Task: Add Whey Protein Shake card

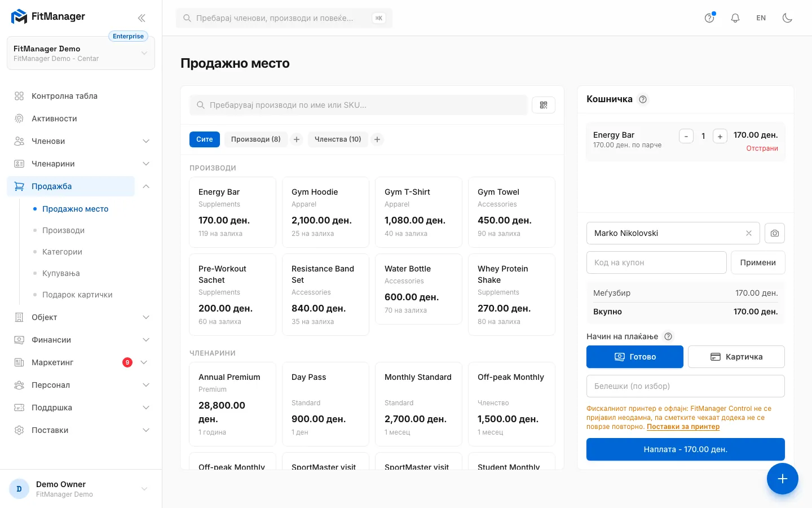Action: point(511,295)
